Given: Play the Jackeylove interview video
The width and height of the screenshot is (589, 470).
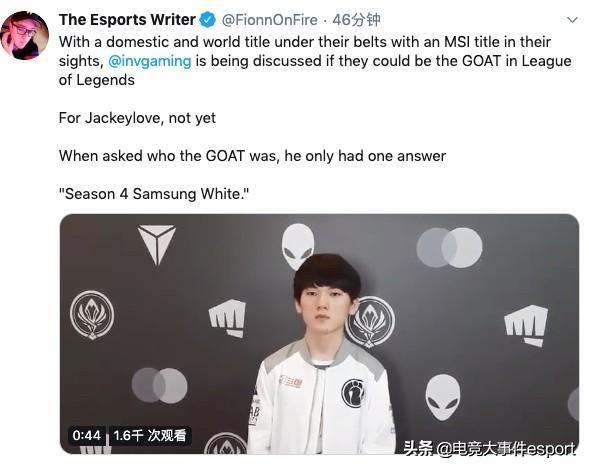Looking at the screenshot, I should click(319, 334).
